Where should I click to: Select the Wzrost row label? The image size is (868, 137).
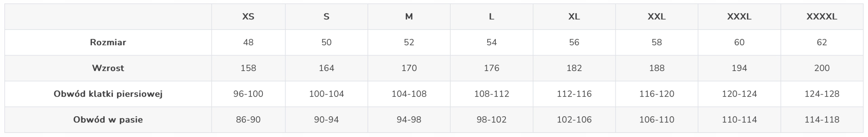[108, 68]
